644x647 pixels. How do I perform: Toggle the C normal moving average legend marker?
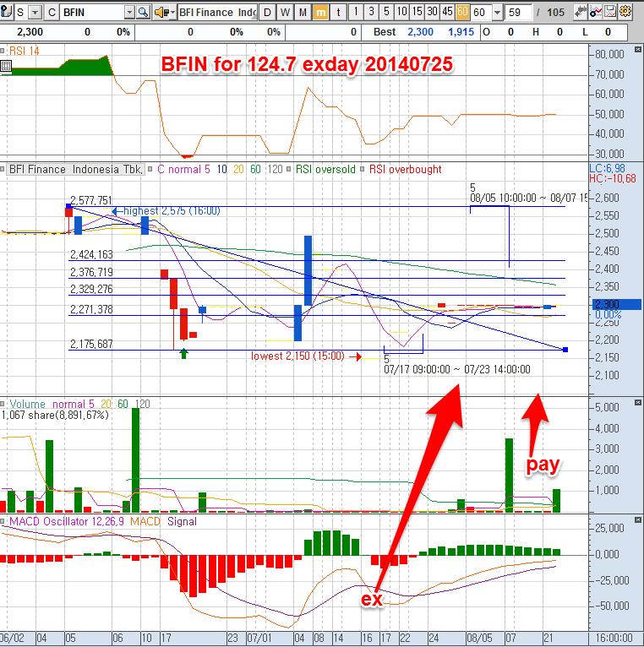150,169
